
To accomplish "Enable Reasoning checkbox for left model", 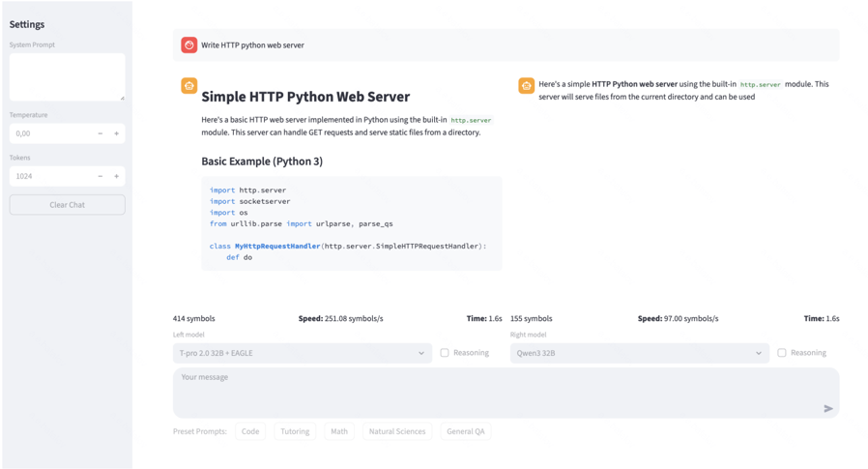I will point(445,353).
